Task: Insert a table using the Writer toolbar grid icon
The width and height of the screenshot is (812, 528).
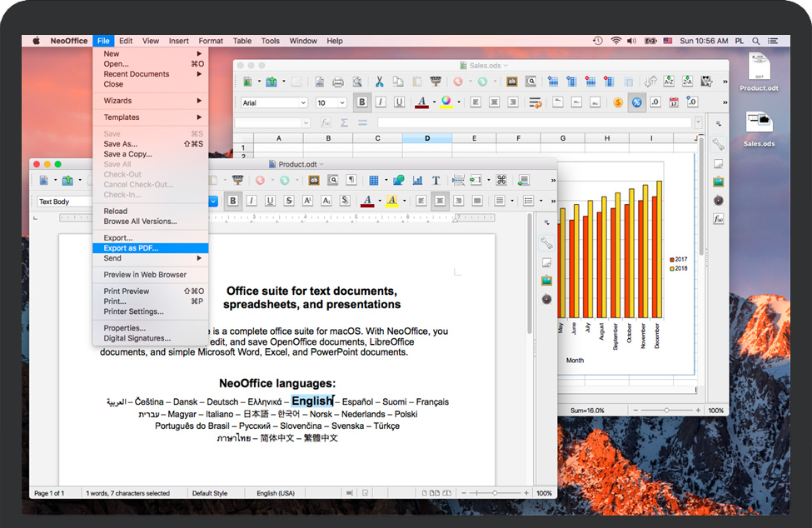Action: [x=374, y=180]
